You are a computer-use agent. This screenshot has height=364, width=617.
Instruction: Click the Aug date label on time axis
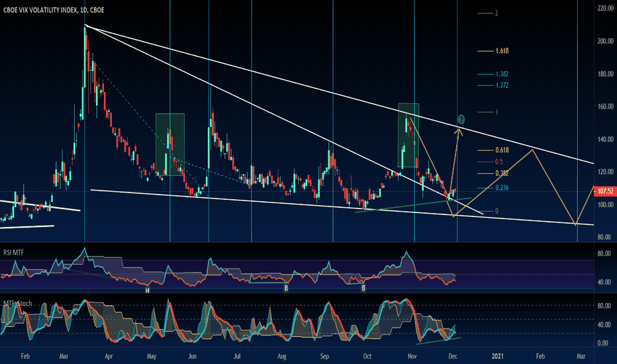(x=282, y=357)
